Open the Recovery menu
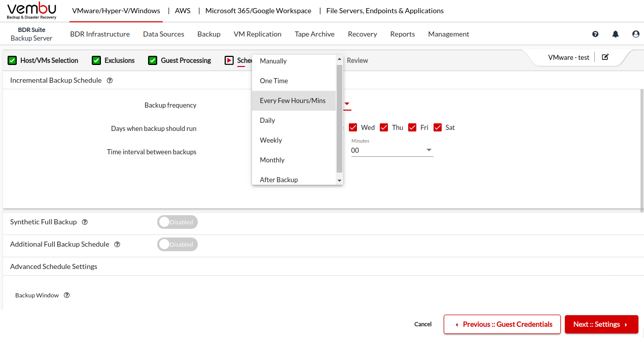Viewport: 644px width, 338px height. click(362, 34)
